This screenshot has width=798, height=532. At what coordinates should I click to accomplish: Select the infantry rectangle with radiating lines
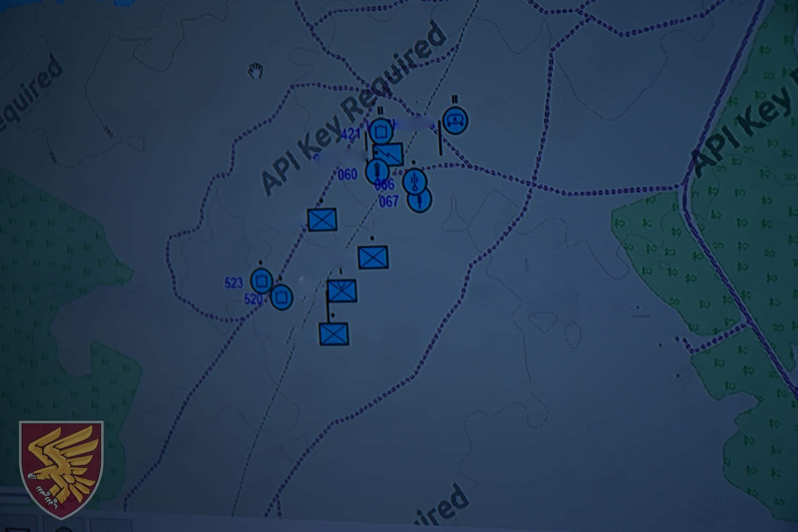[342, 291]
